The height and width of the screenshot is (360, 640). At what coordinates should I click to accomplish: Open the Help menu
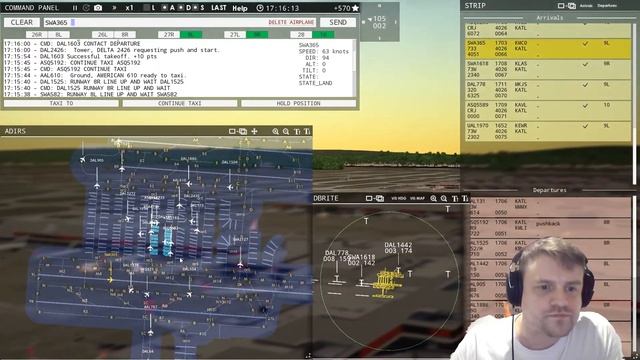[240, 8]
